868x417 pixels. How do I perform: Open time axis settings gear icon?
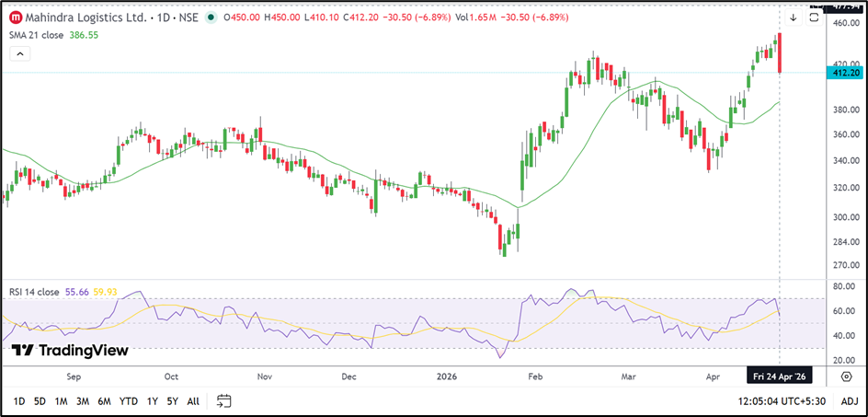tap(844, 377)
